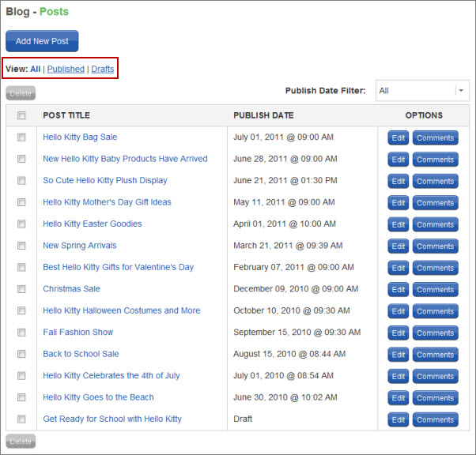Edit the Mother's Day Gift Ideas post
The height and width of the screenshot is (455, 476).
(x=399, y=203)
